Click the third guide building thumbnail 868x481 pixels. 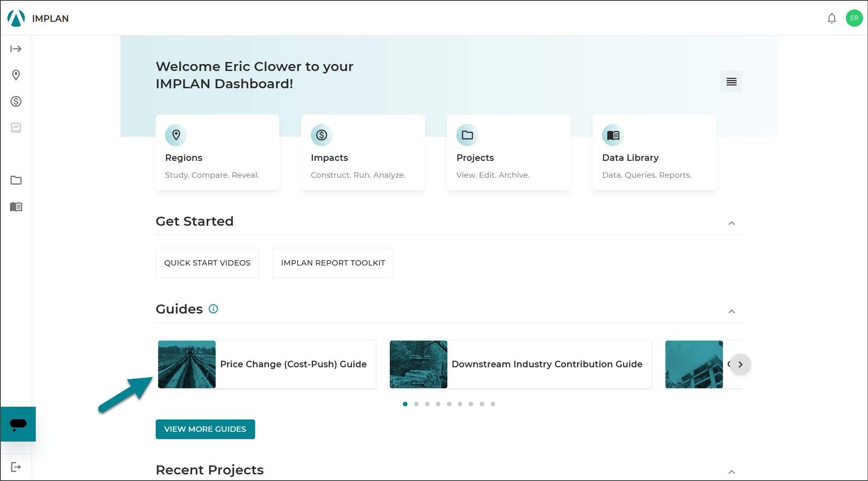tap(694, 364)
